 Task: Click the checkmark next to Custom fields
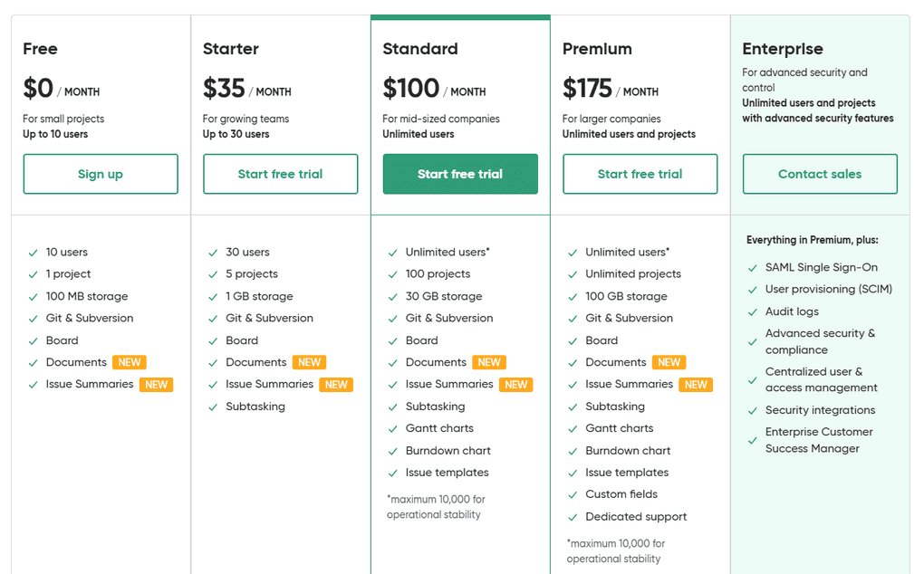pyautogui.click(x=572, y=494)
